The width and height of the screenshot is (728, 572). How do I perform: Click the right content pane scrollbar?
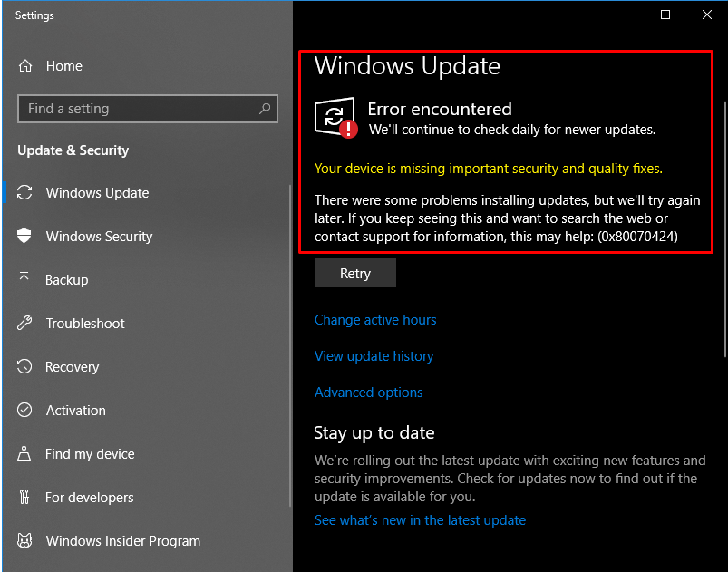[x=725, y=229]
